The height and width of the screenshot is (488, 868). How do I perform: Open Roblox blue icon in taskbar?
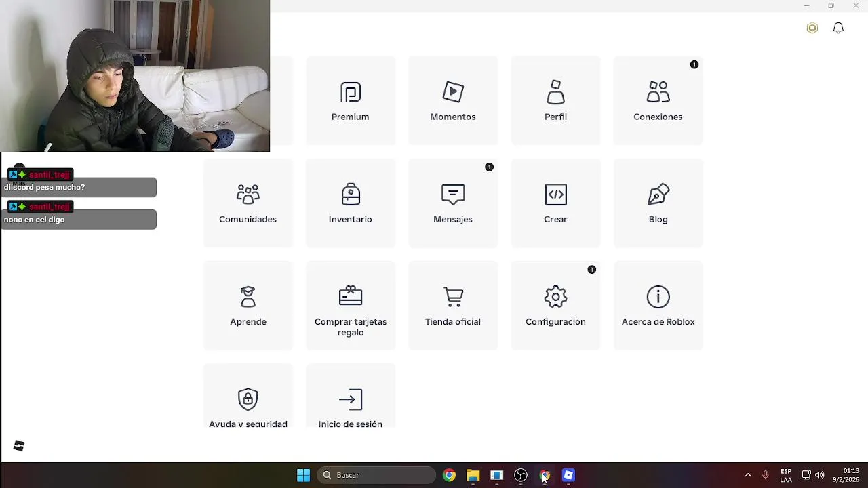(x=568, y=475)
